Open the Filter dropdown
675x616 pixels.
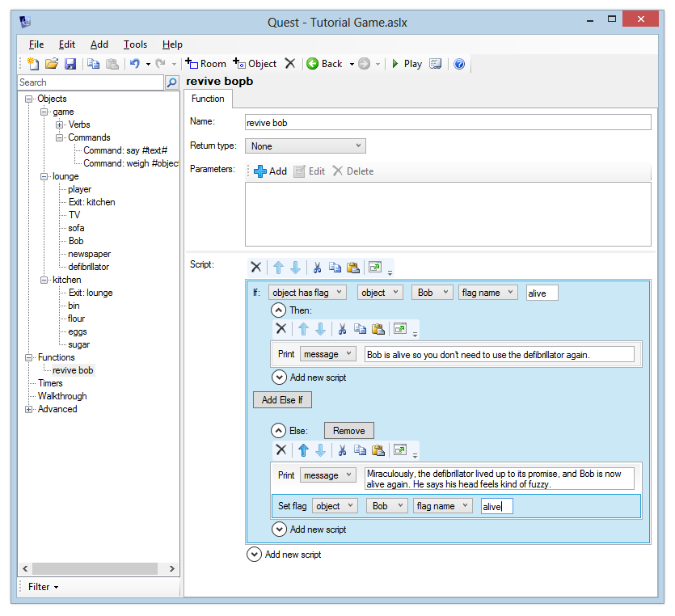[43, 587]
